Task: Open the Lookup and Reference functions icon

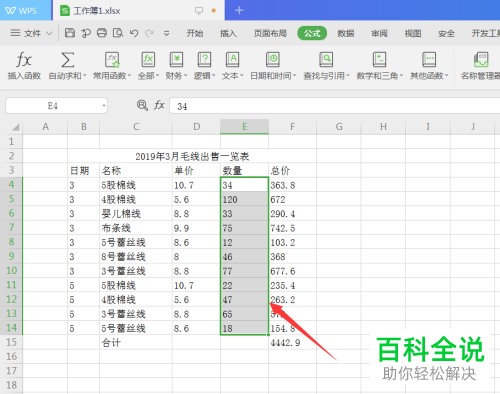Action: [x=326, y=60]
